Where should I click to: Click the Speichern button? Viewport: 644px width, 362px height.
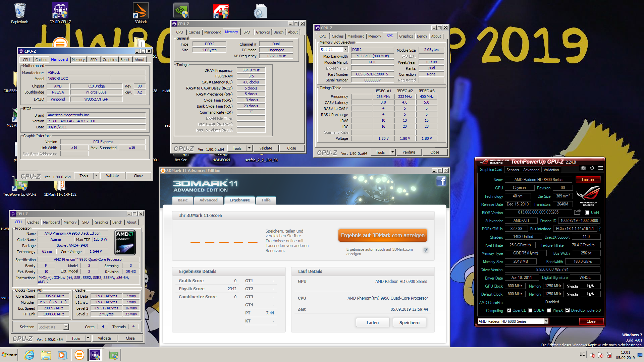click(409, 322)
